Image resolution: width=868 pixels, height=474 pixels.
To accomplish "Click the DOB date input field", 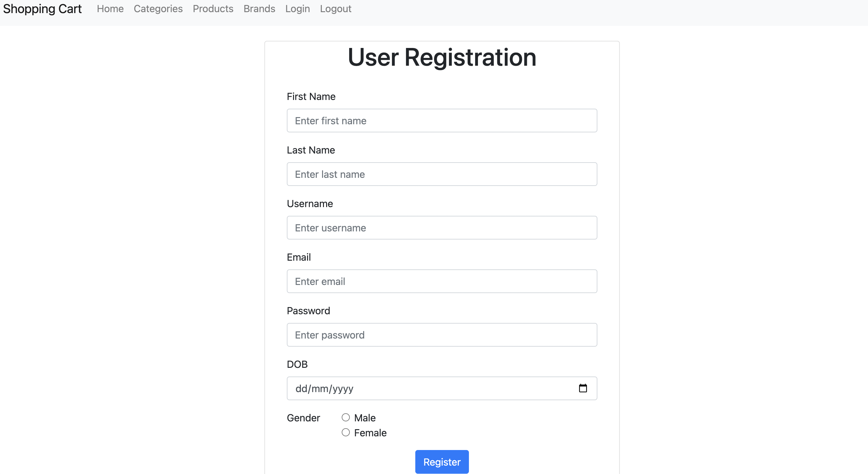I will [x=421, y=388].
